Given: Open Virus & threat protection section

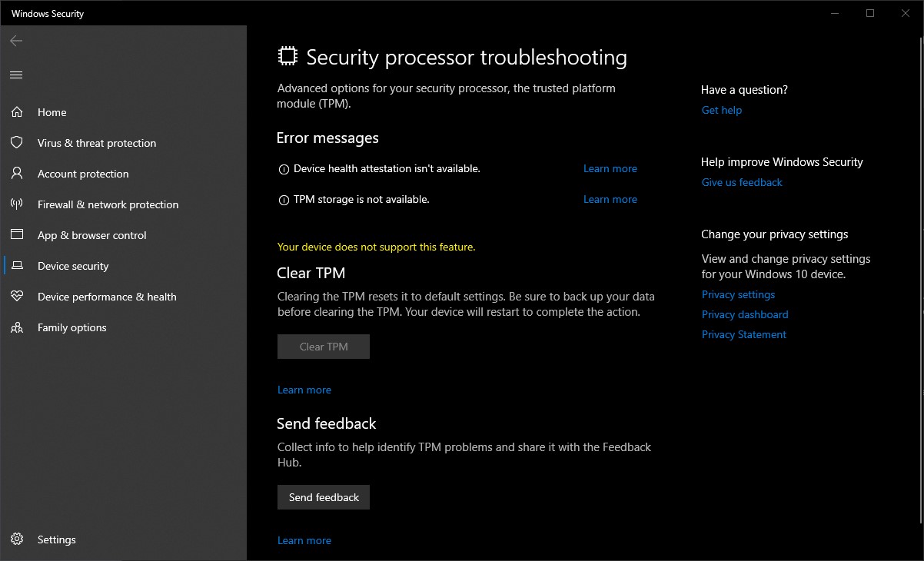Looking at the screenshot, I should coord(123,143).
